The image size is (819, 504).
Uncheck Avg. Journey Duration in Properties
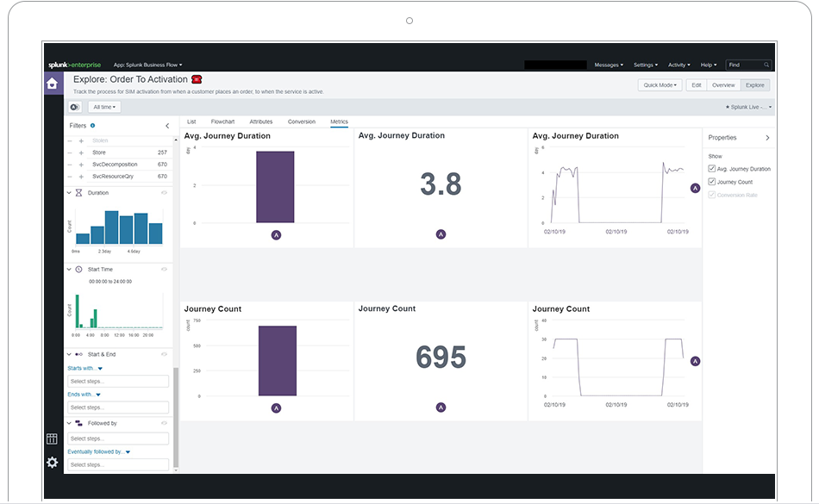(x=711, y=168)
